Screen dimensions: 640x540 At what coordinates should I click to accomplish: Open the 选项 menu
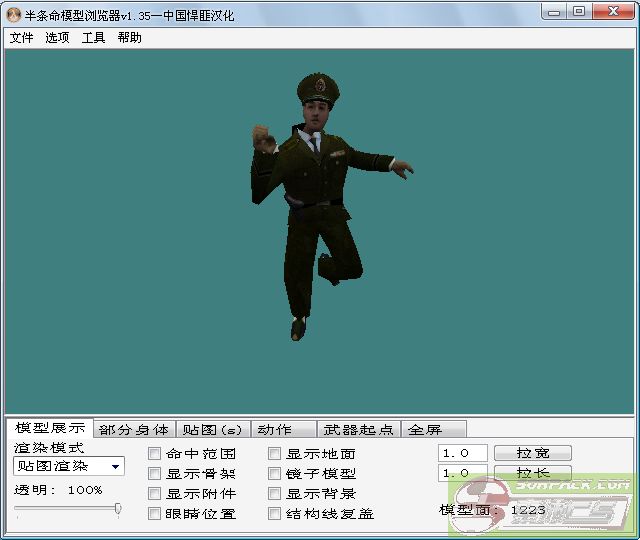coord(57,38)
